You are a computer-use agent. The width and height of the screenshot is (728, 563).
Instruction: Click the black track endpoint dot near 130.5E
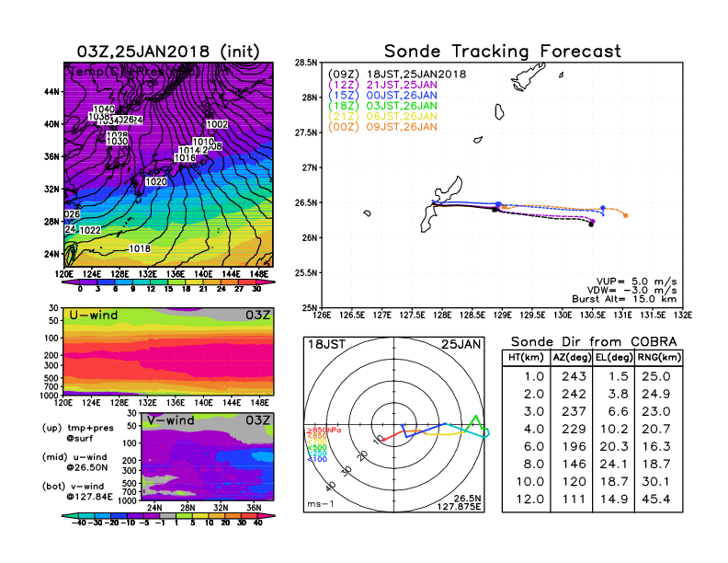coord(591,224)
